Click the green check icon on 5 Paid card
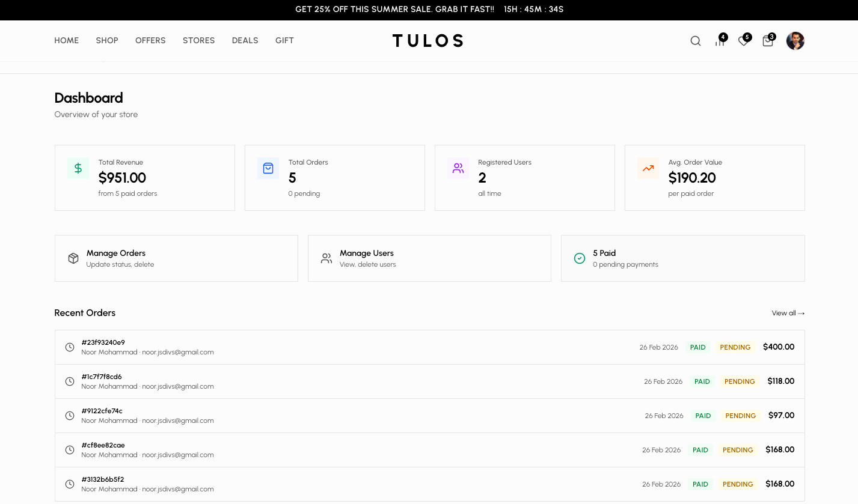This screenshot has height=504, width=858. [x=580, y=258]
